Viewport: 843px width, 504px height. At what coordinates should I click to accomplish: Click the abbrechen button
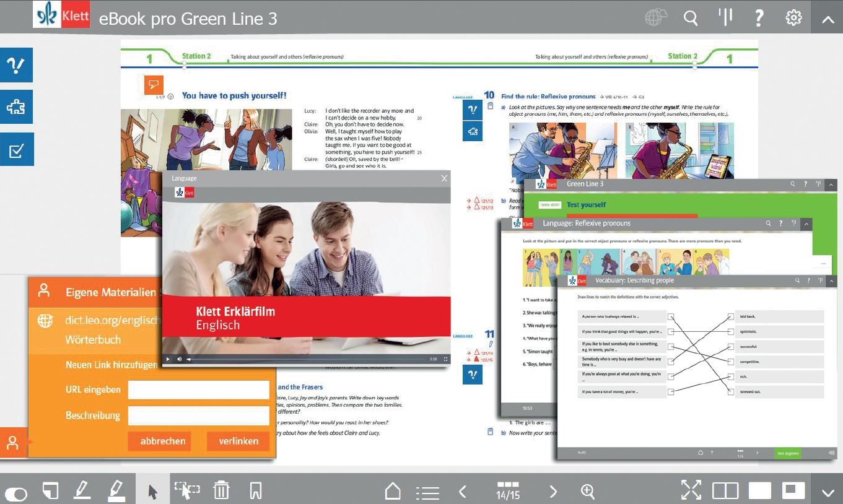coord(159,441)
